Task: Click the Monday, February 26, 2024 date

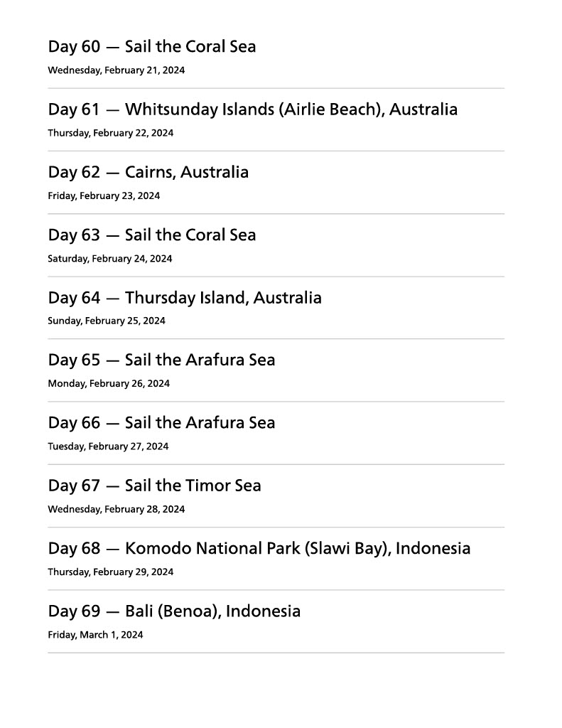Action: pyautogui.click(x=109, y=384)
